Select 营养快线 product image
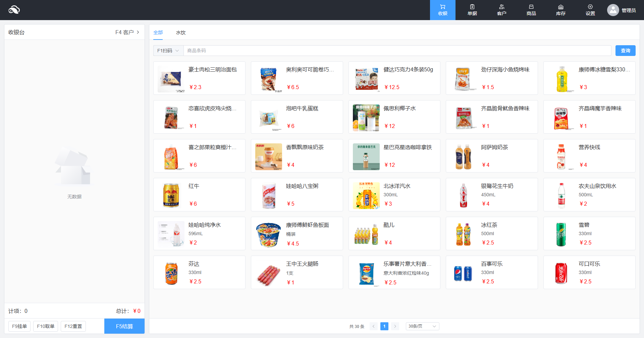This screenshot has width=644, height=338. click(561, 157)
